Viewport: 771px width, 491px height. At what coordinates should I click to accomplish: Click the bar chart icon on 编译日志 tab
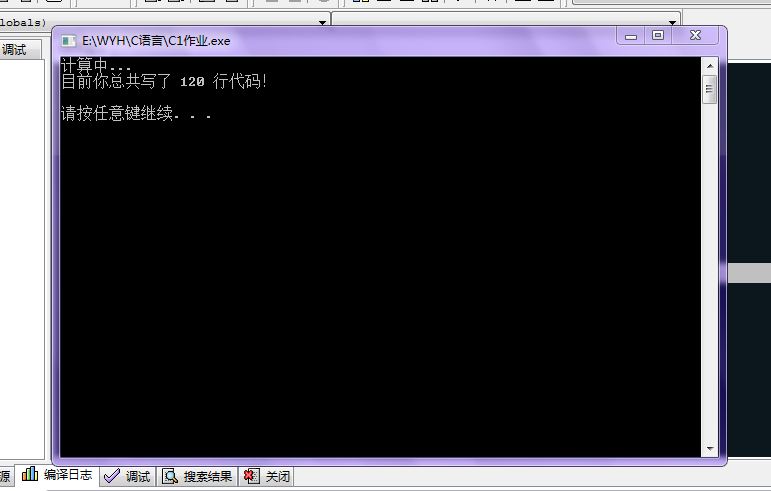point(30,475)
